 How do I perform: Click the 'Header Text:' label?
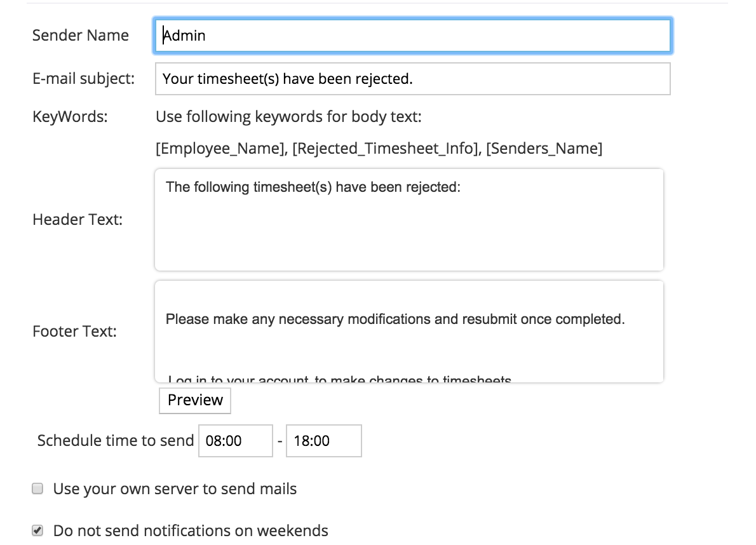click(78, 220)
